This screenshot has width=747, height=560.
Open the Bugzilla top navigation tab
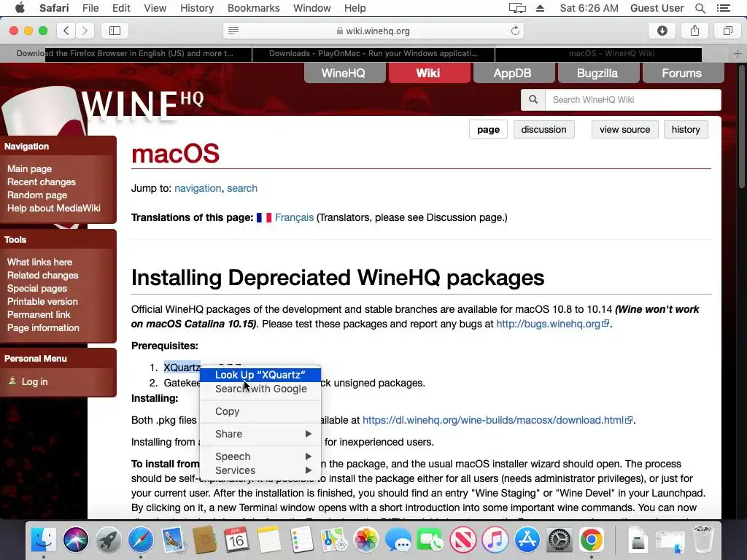[x=597, y=73]
